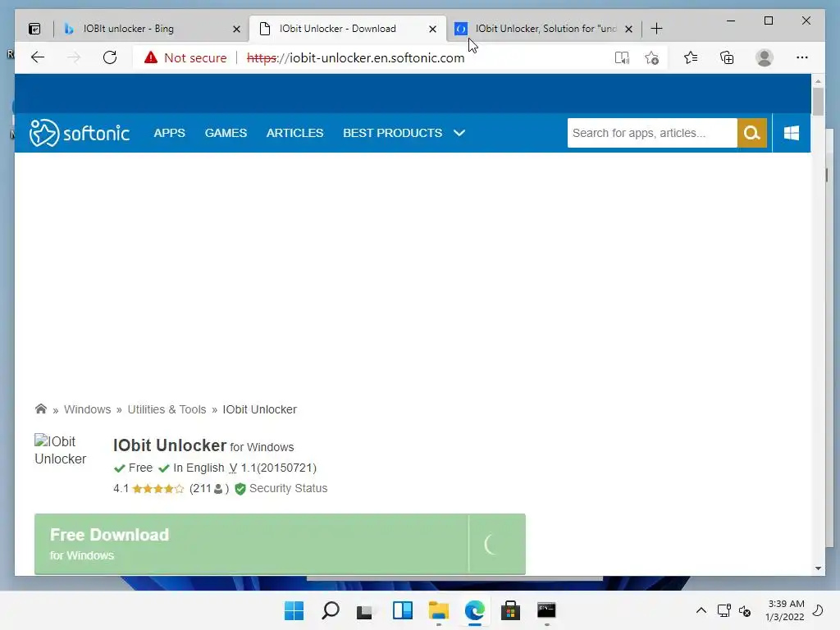Click the muted volume tray icon
840x630 pixels.
(745, 610)
